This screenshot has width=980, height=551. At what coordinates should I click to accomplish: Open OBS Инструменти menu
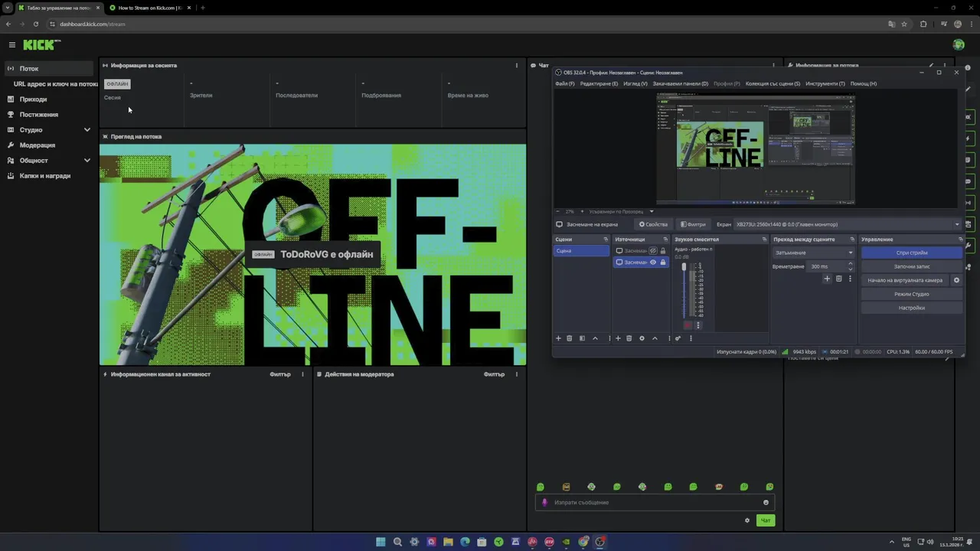point(825,83)
